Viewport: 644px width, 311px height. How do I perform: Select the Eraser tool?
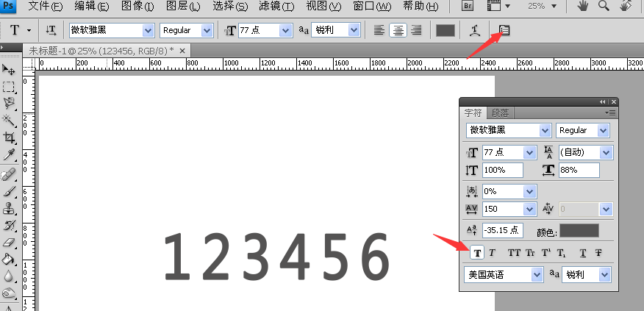click(x=9, y=243)
